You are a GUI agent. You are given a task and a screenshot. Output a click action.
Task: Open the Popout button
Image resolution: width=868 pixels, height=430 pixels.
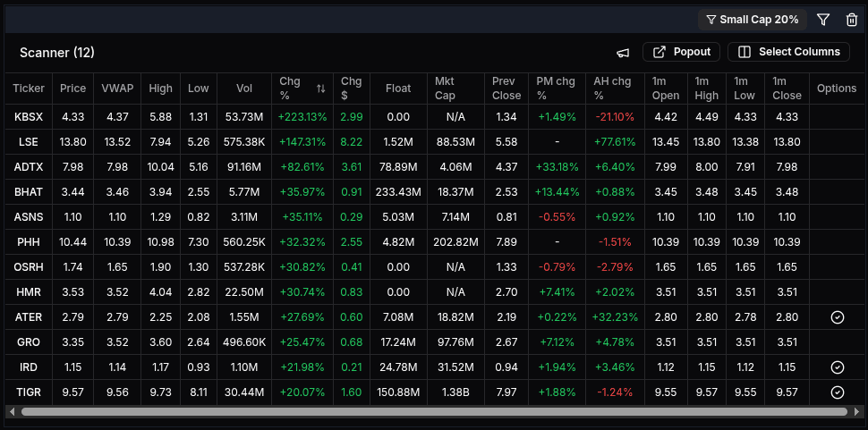tap(682, 52)
